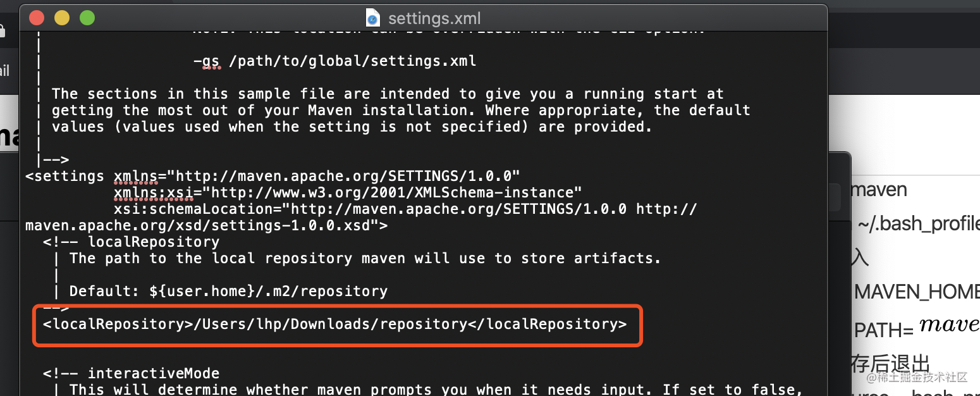Click the '<settings xmlns=' opening tag line
The height and width of the screenshot is (396, 980).
coord(273,175)
